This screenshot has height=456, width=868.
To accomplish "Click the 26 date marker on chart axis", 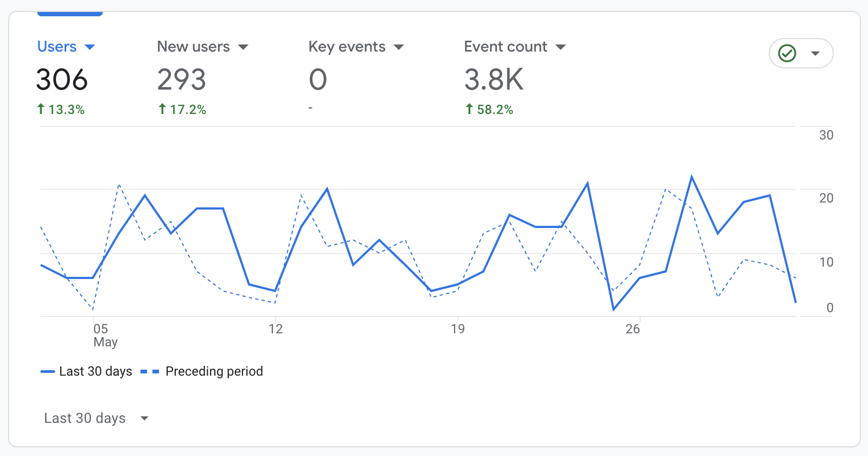I will click(633, 329).
